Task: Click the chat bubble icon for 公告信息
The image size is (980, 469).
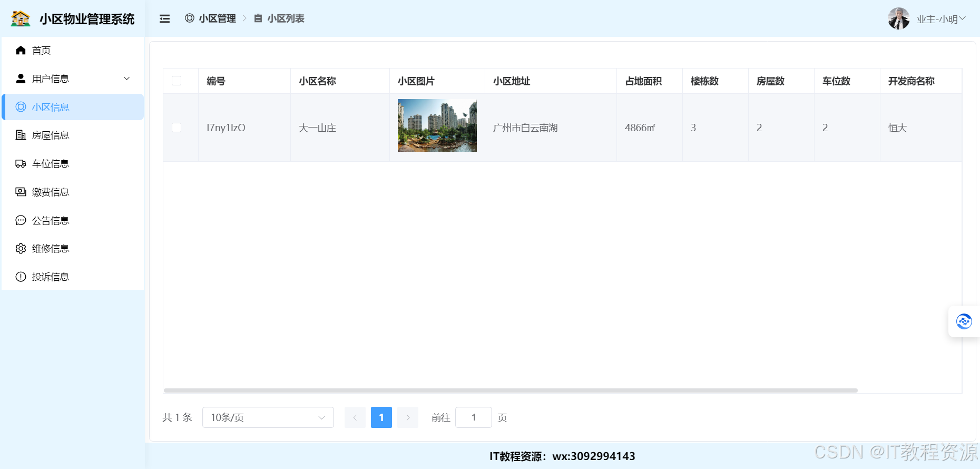Action: 21,220
